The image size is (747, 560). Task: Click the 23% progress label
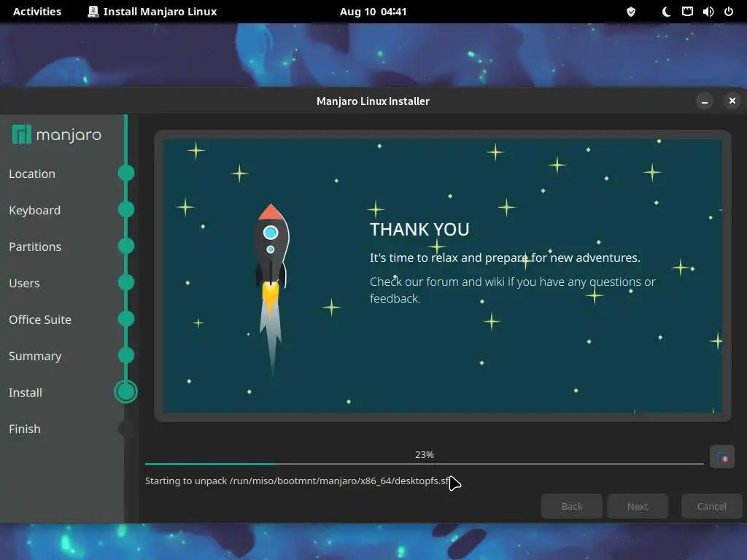pyautogui.click(x=424, y=455)
